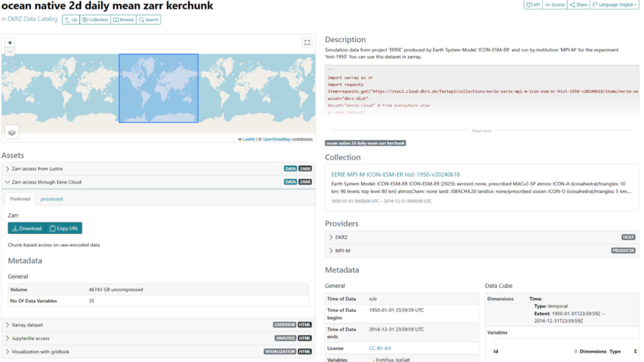This screenshot has height=362, width=644.
Task: Click Read more under the description
Action: coord(482,131)
